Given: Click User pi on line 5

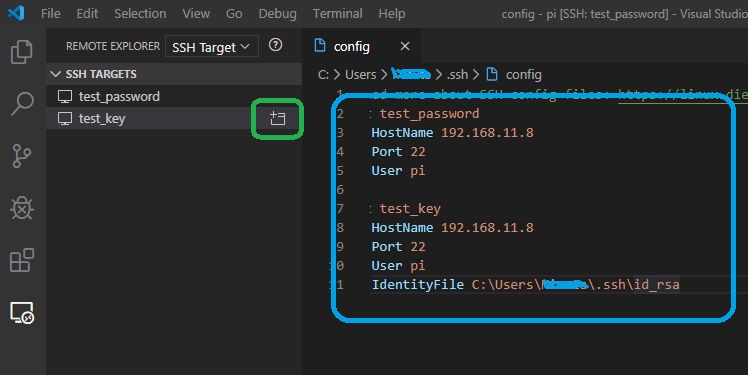Looking at the screenshot, I should [398, 171].
